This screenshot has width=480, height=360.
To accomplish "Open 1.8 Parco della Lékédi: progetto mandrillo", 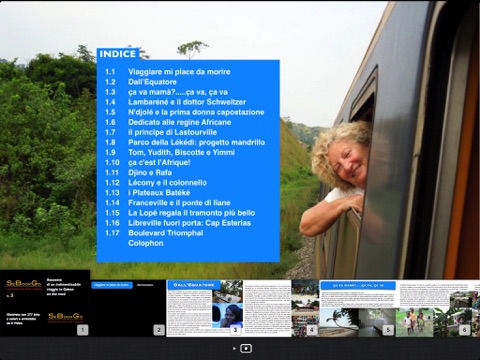I will 185,142.
